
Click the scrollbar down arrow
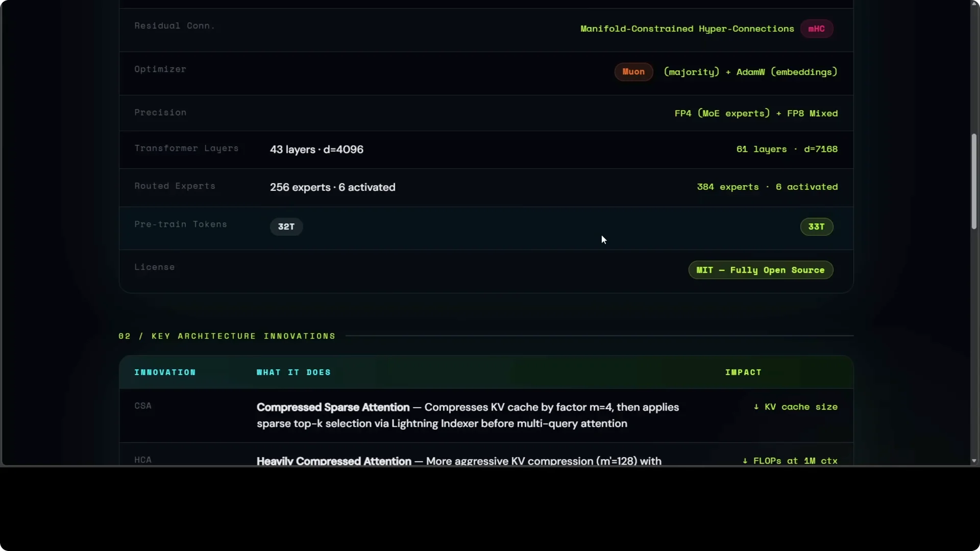tap(974, 461)
